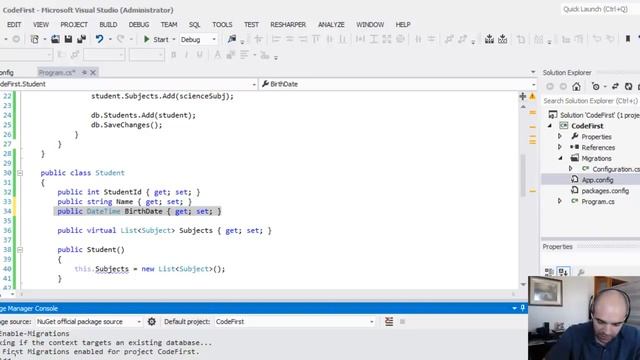The image size is (640, 360).
Task: Open the TEST menu
Action: 251,24
